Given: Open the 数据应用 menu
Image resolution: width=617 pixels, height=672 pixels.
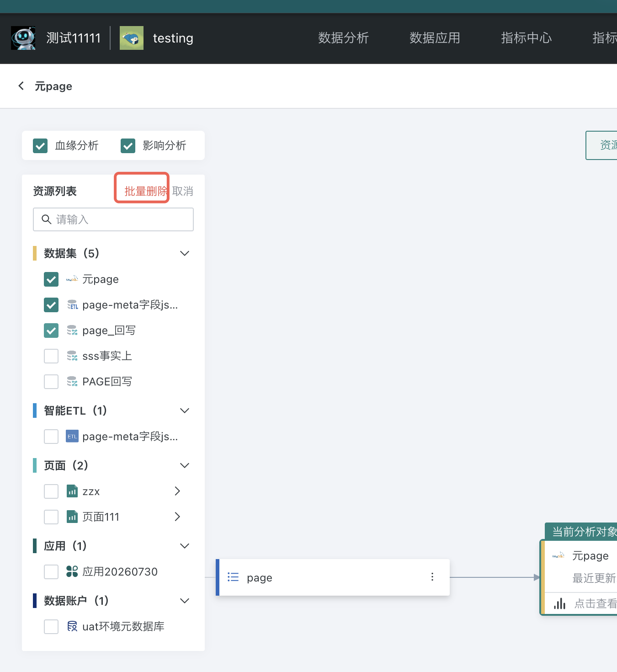Looking at the screenshot, I should [x=435, y=38].
